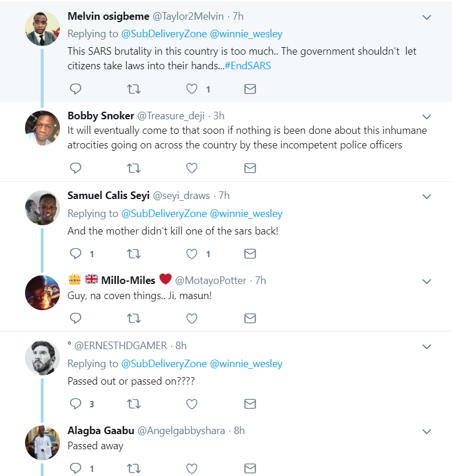Expand options chevron on Bobby Snoker's tweet
This screenshot has width=452, height=476.
coord(426,116)
